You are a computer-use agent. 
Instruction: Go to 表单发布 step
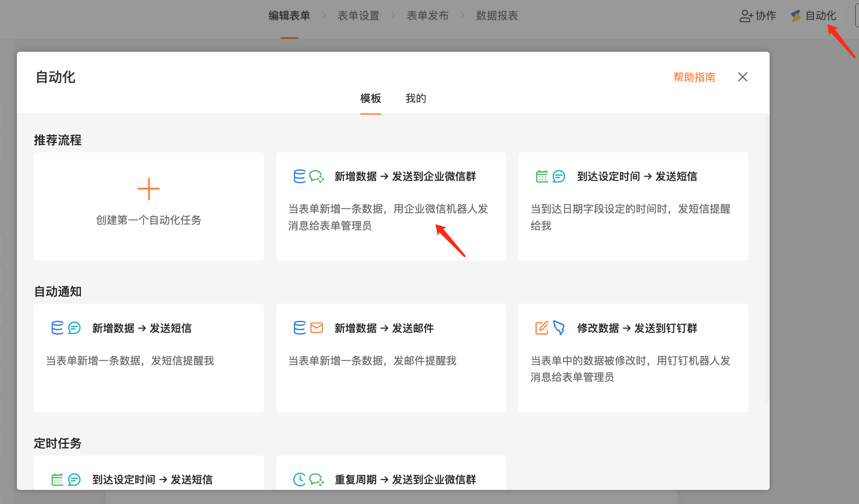[x=428, y=16]
